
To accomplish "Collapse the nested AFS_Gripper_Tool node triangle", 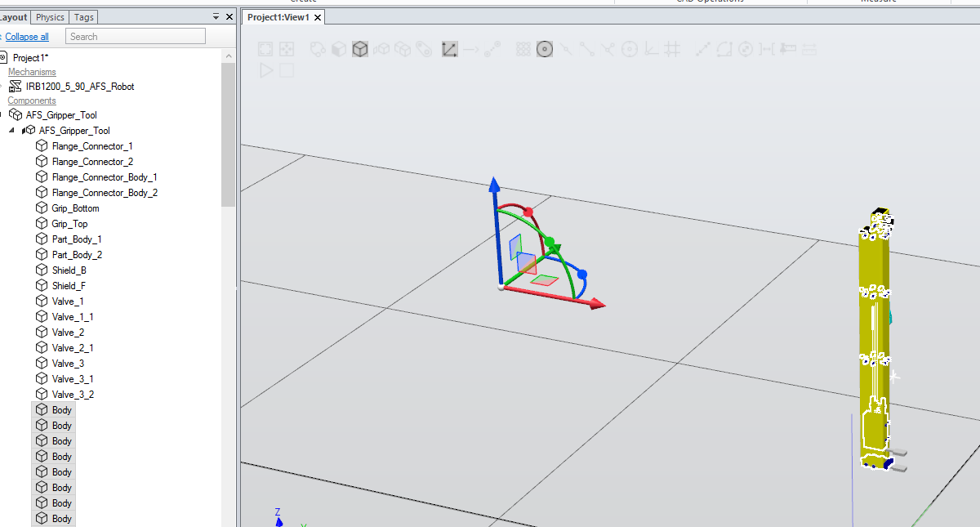I will (12, 131).
